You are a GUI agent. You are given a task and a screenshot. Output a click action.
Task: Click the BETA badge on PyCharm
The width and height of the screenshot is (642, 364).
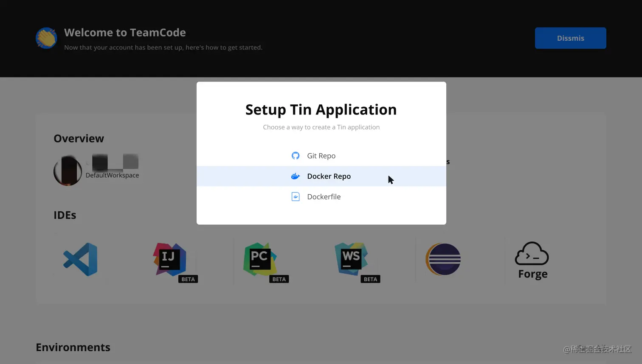[x=278, y=279]
